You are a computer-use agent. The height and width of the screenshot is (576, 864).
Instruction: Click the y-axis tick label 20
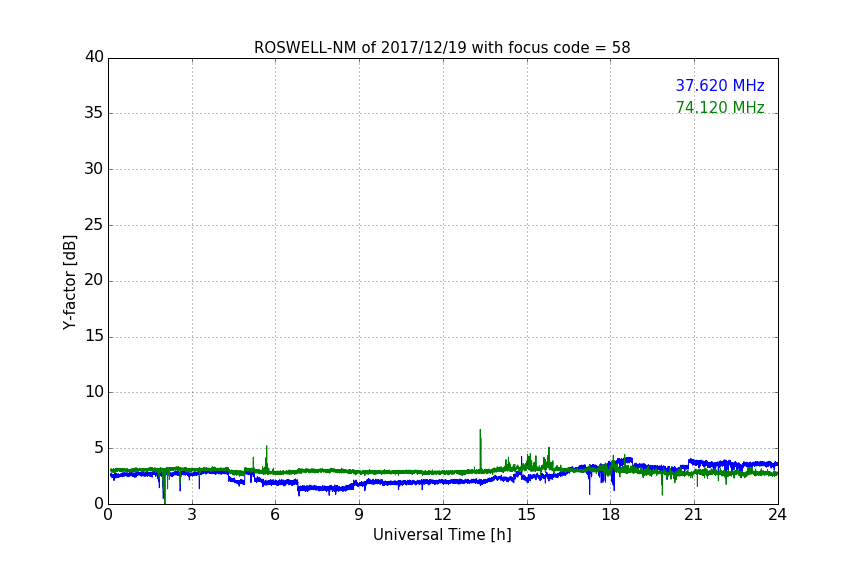94,280
